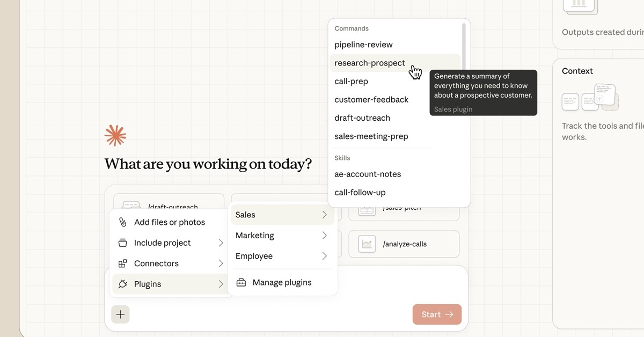Screen dimensions: 644x337
Task: Click the paperclip icon for adding files
Action: pyautogui.click(x=123, y=222)
